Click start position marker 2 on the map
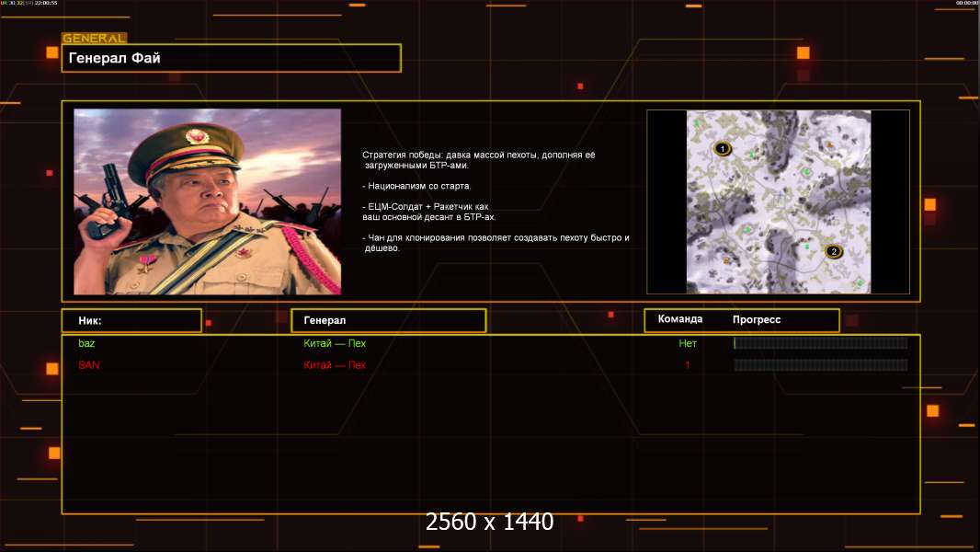The image size is (980, 552). pos(834,251)
